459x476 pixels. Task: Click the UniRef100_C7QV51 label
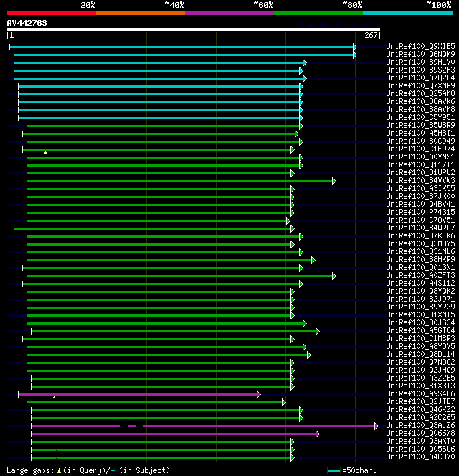coord(420,220)
